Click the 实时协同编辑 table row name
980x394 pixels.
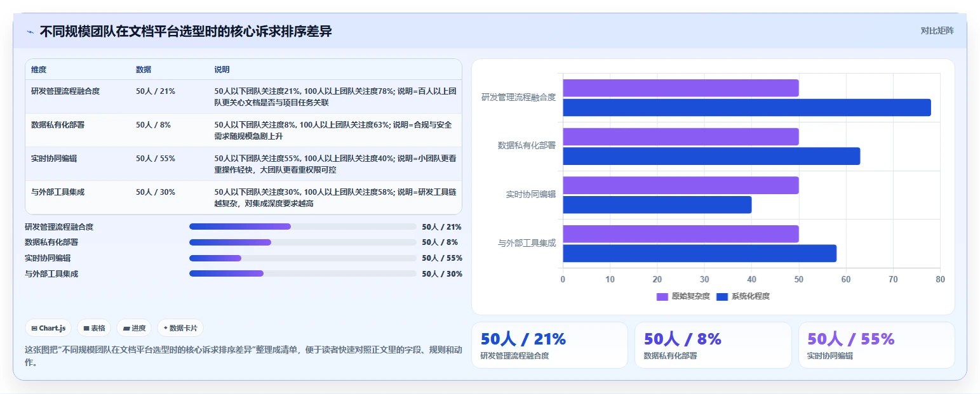point(54,158)
